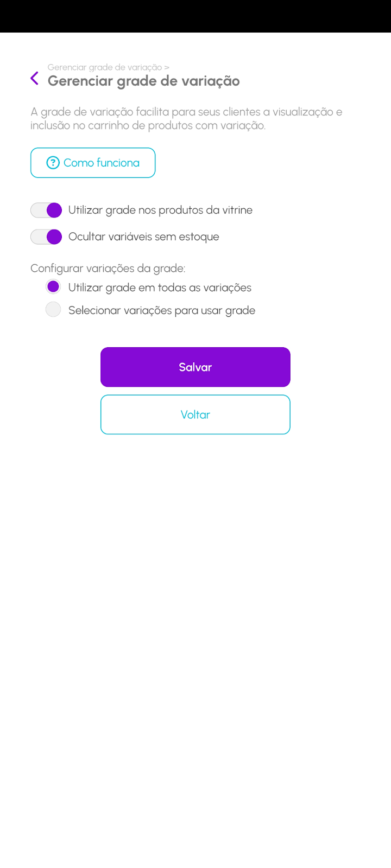
Task: Open the 'Como funciona' explanation
Action: click(x=101, y=163)
